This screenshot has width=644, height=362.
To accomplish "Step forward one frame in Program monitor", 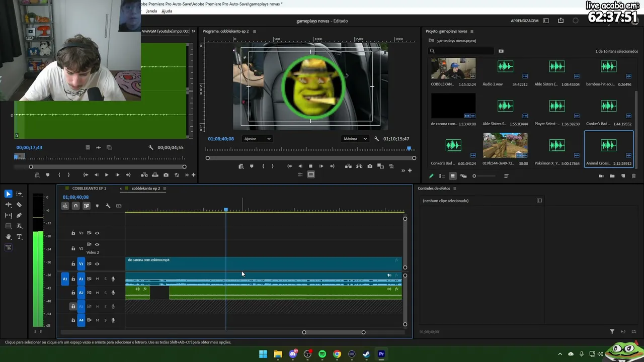I will 321,166.
